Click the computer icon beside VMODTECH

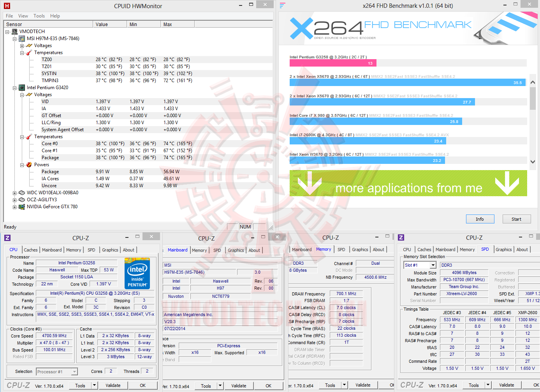tap(14, 32)
